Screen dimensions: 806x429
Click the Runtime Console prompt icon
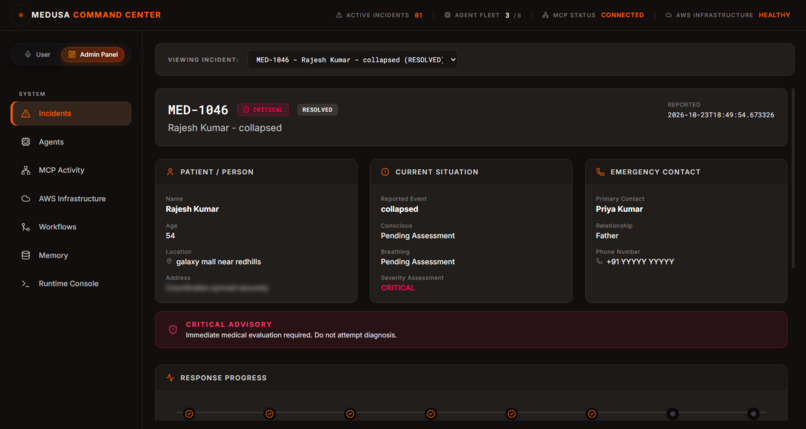coord(26,284)
